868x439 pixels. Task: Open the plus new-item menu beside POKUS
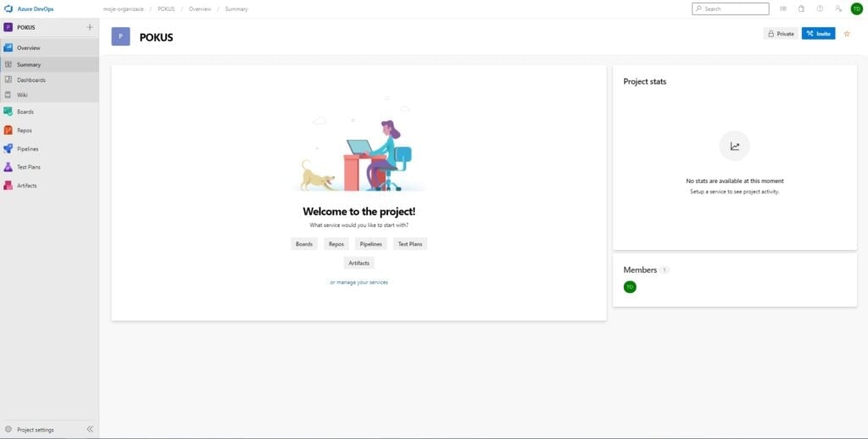[x=90, y=27]
